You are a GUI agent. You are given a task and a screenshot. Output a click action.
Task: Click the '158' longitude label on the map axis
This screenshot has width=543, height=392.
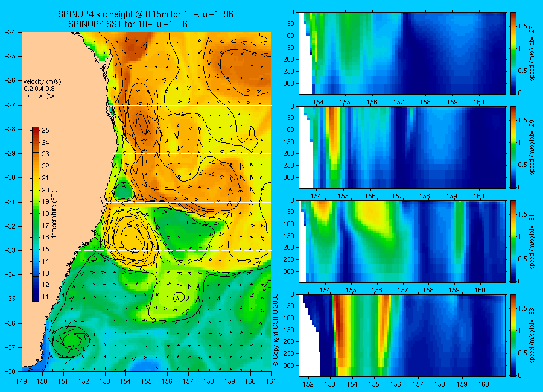209,381
